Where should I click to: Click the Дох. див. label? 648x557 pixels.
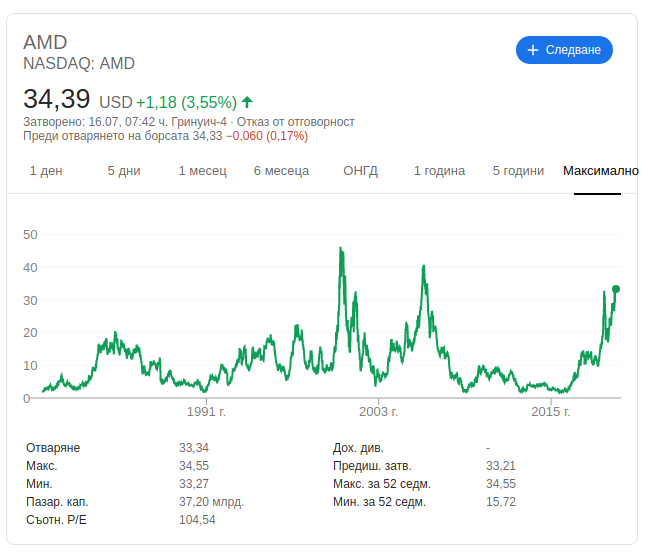[358, 448]
